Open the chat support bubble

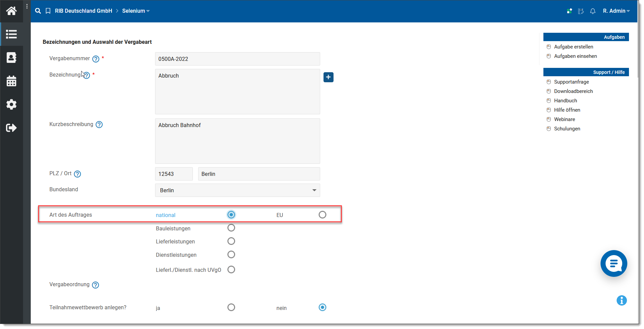614,263
